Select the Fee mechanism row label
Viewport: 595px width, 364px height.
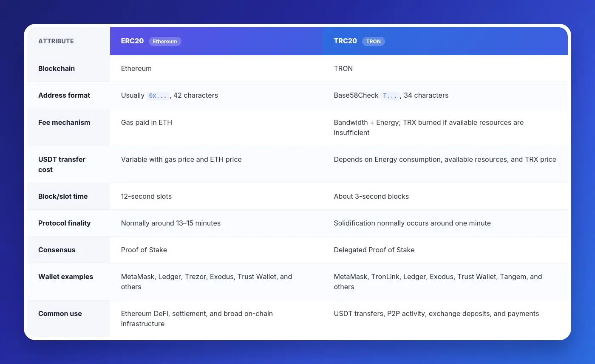tap(64, 122)
